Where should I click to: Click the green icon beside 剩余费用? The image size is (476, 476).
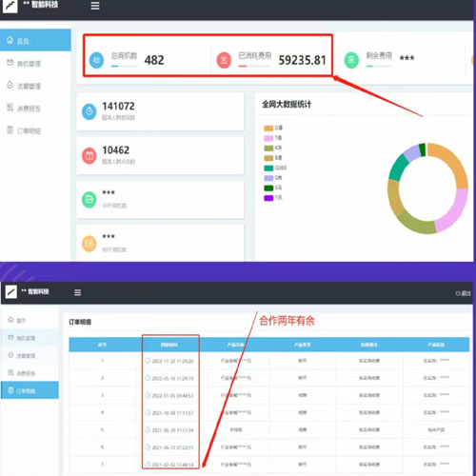pos(351,60)
